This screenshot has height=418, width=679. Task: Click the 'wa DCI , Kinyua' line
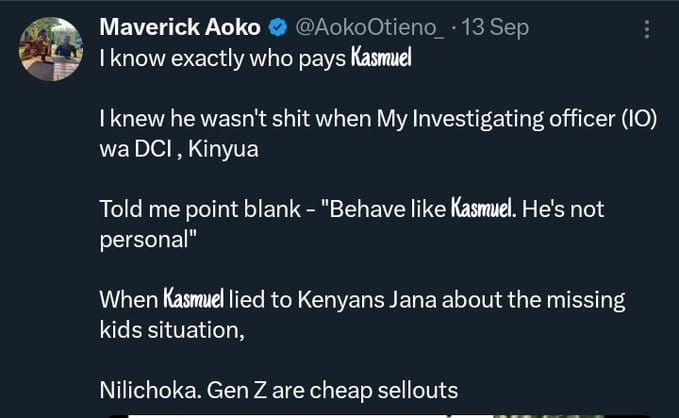(179, 149)
